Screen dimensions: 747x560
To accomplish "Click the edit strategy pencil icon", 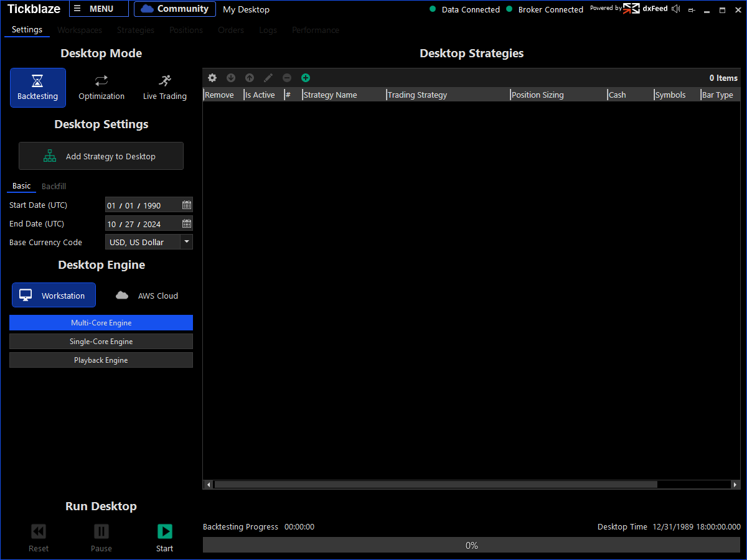I will 268,78.
